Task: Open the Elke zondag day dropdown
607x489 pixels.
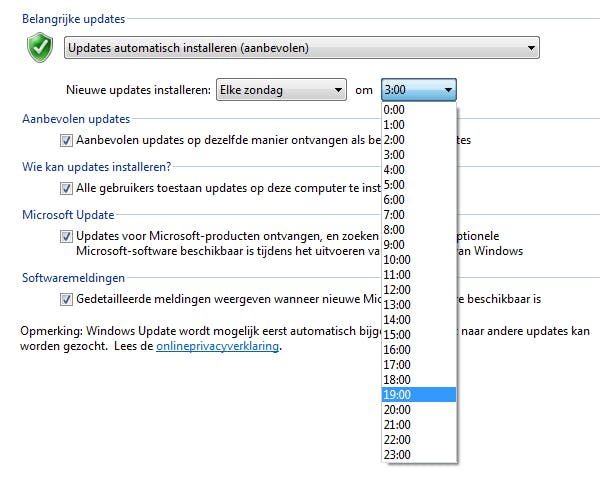Action: 280,90
